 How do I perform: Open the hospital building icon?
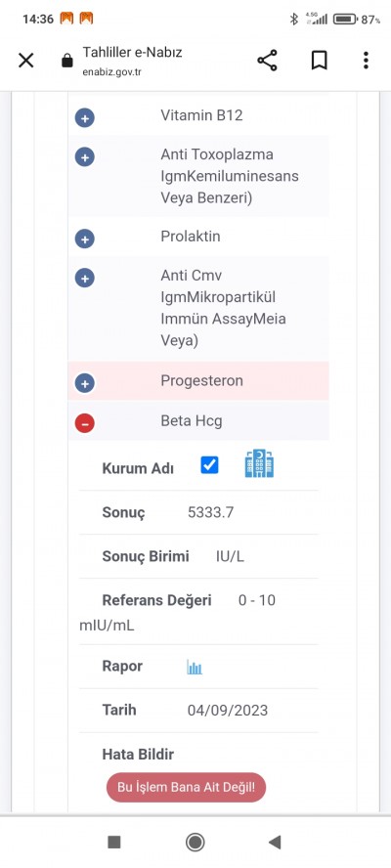click(259, 464)
